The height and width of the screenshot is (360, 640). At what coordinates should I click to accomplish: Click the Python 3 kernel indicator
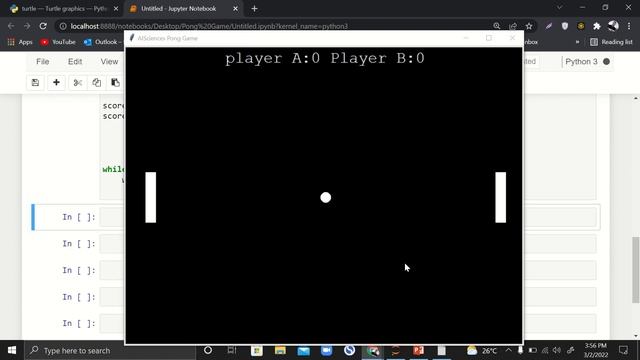click(581, 62)
